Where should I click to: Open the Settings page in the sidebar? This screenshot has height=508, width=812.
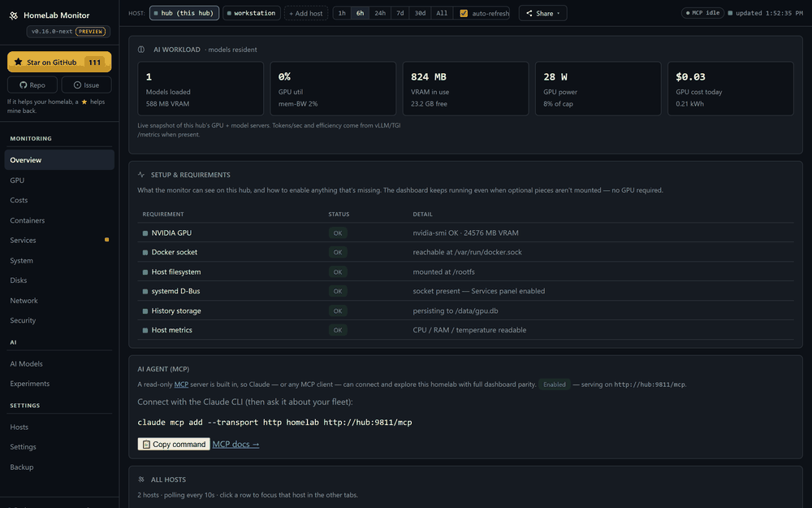click(x=59, y=447)
